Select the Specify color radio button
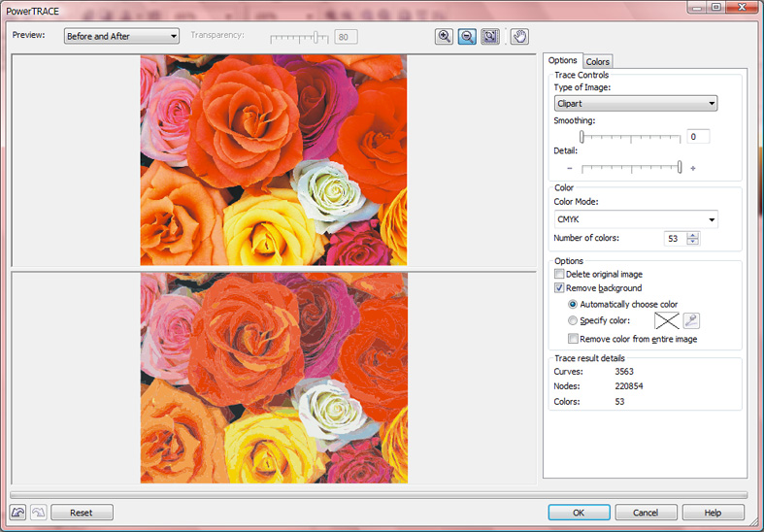This screenshot has width=764, height=532. tap(573, 320)
